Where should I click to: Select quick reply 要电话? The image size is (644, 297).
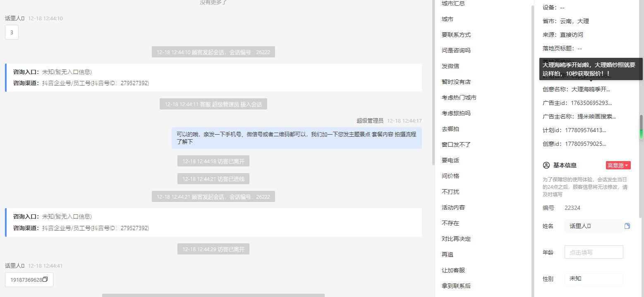(450, 160)
